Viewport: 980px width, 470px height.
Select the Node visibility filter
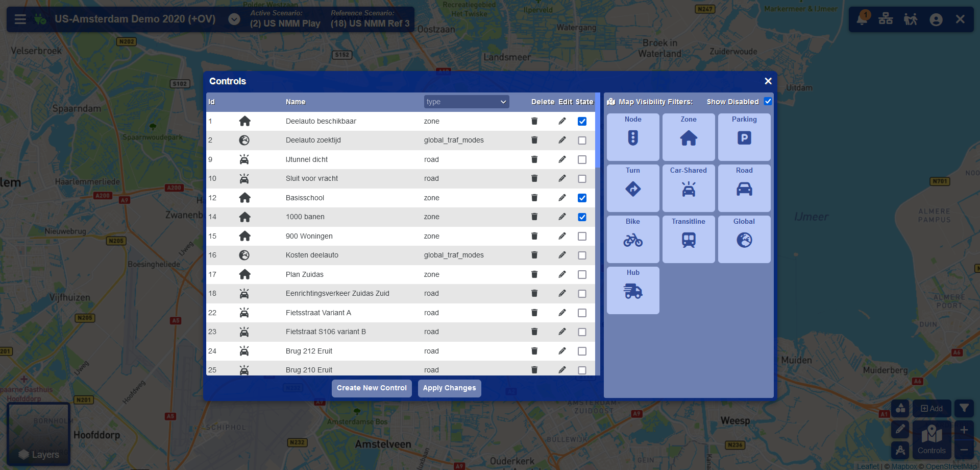tap(633, 137)
